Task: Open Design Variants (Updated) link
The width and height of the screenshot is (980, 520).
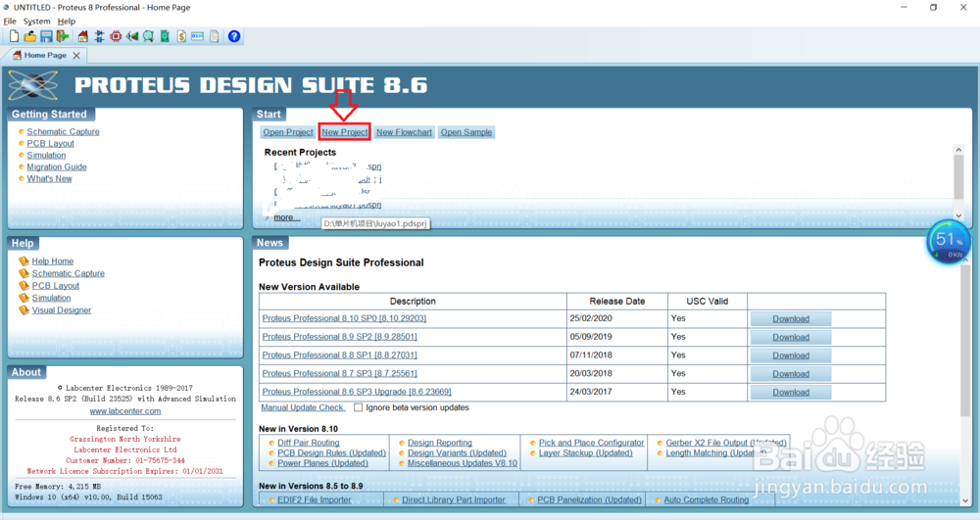Action: click(x=457, y=453)
